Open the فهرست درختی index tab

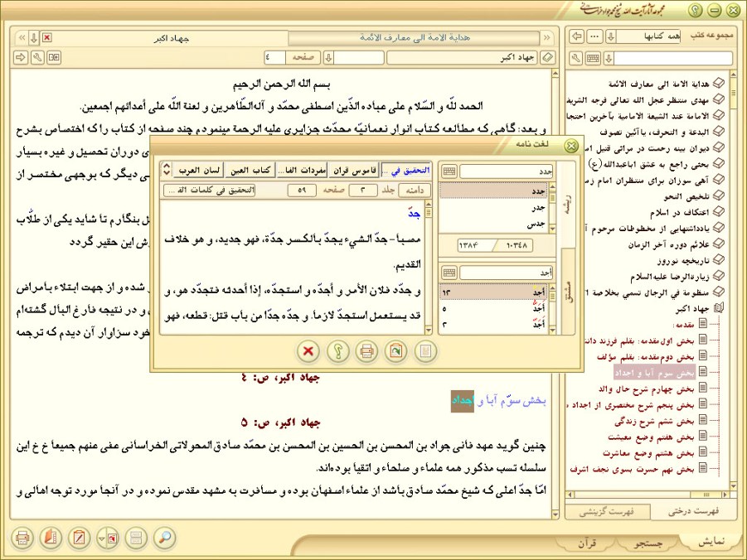tap(692, 511)
